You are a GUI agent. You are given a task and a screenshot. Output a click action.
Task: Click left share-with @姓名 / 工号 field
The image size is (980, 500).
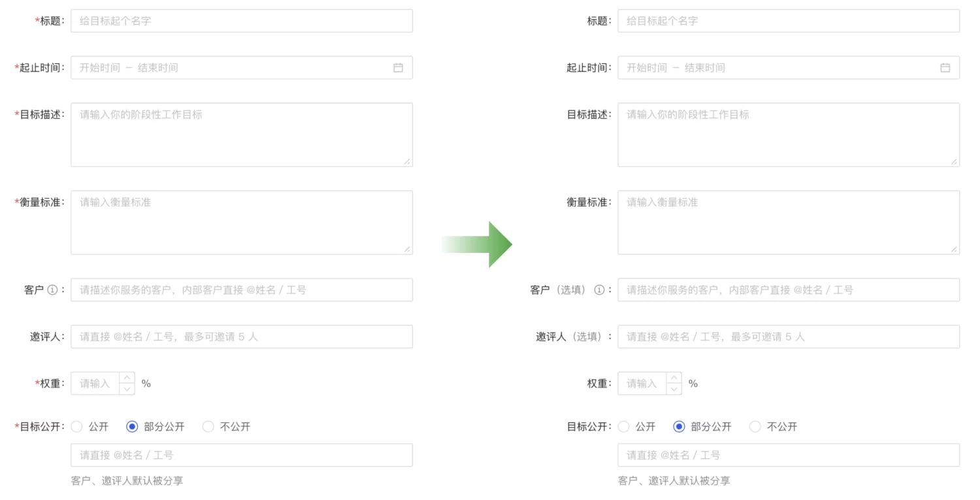pyautogui.click(x=242, y=455)
